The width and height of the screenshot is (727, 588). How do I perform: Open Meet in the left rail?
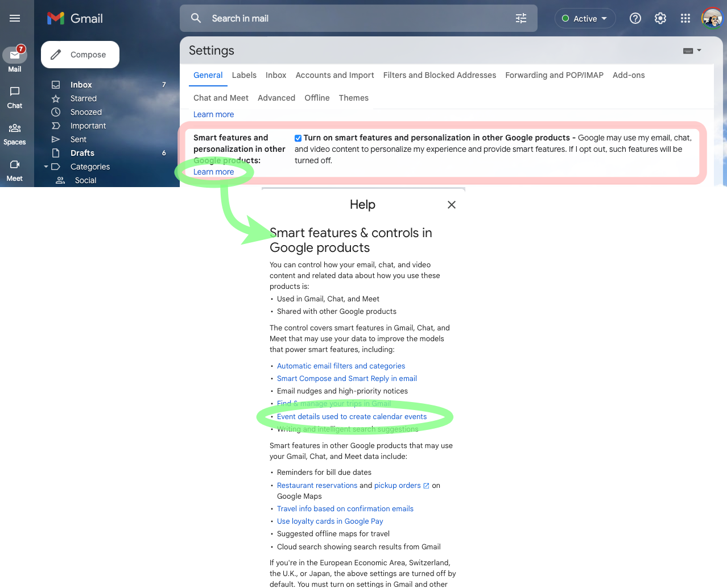click(x=15, y=171)
